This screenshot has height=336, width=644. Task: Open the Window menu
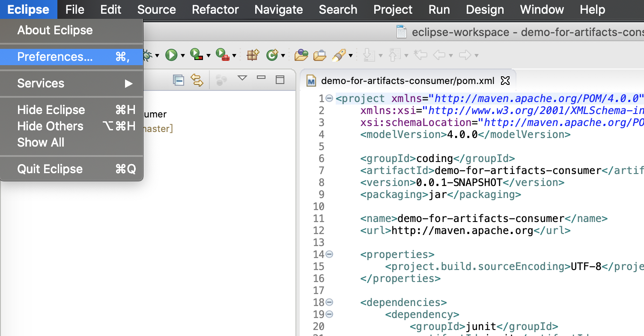(x=542, y=9)
